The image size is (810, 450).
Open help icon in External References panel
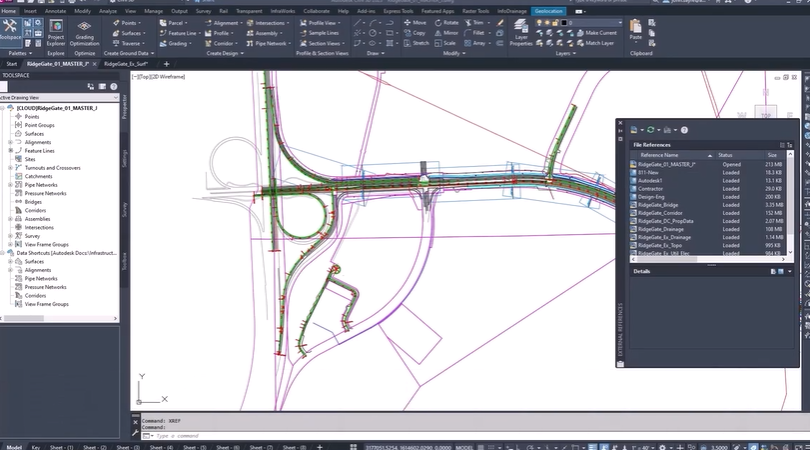(684, 130)
